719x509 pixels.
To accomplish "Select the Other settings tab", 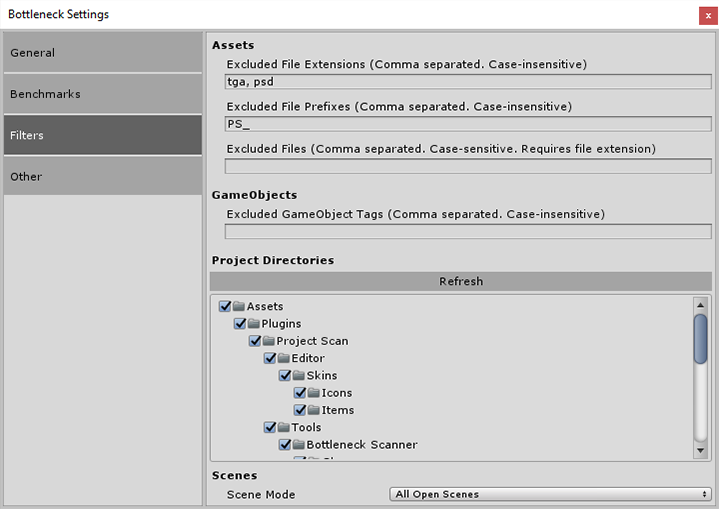I will click(103, 176).
